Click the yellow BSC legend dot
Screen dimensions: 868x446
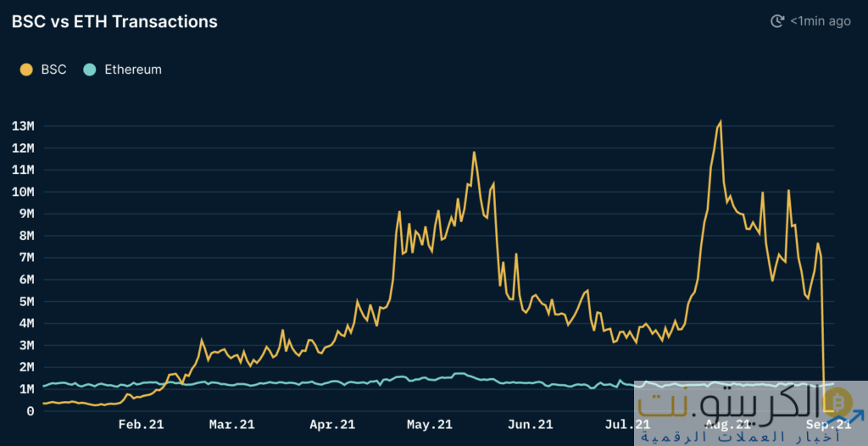[x=26, y=70]
